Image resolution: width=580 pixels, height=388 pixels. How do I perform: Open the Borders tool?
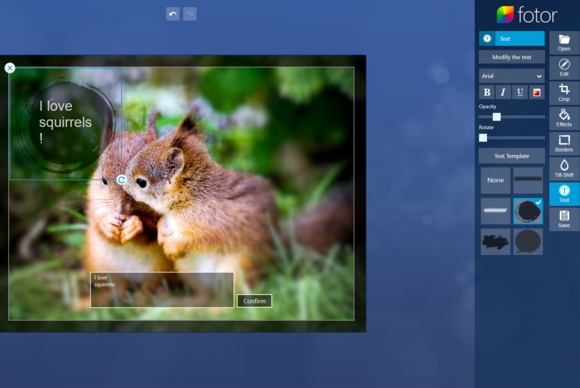point(564,143)
